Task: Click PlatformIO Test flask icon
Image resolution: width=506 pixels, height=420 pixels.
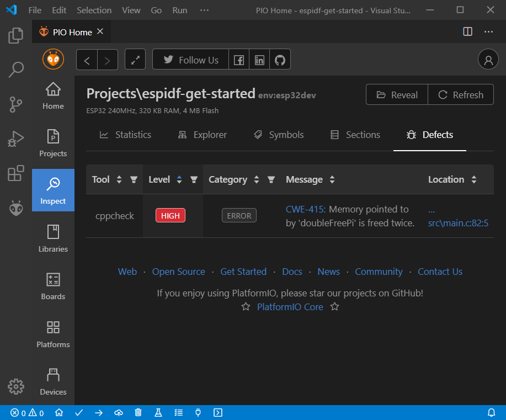Action: click(158, 413)
